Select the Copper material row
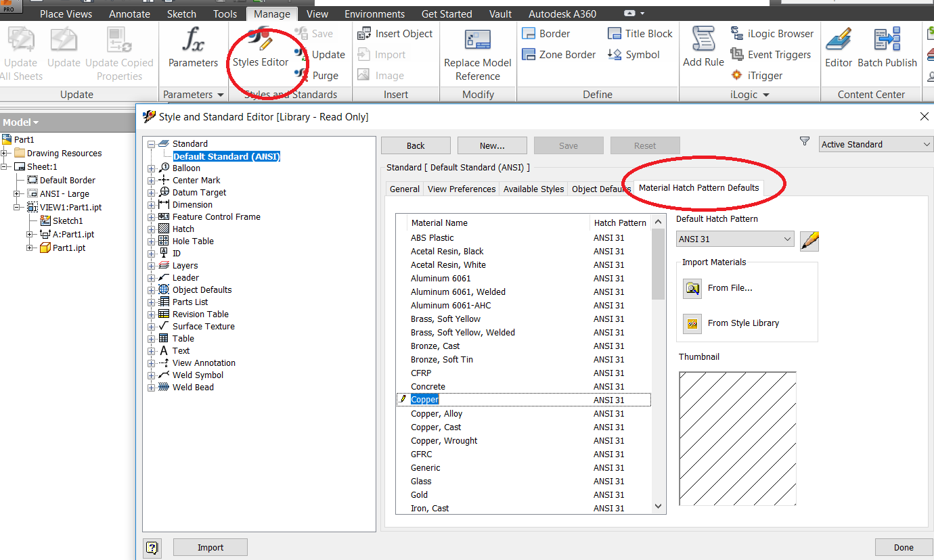This screenshot has height=560, width=934. tap(524, 400)
